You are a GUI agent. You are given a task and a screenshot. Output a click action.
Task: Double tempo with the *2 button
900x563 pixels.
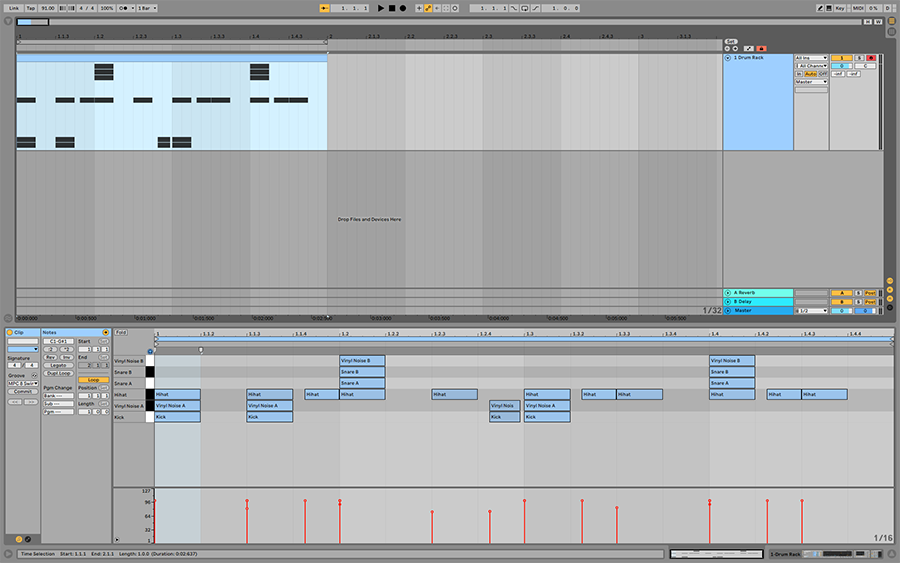(67, 349)
